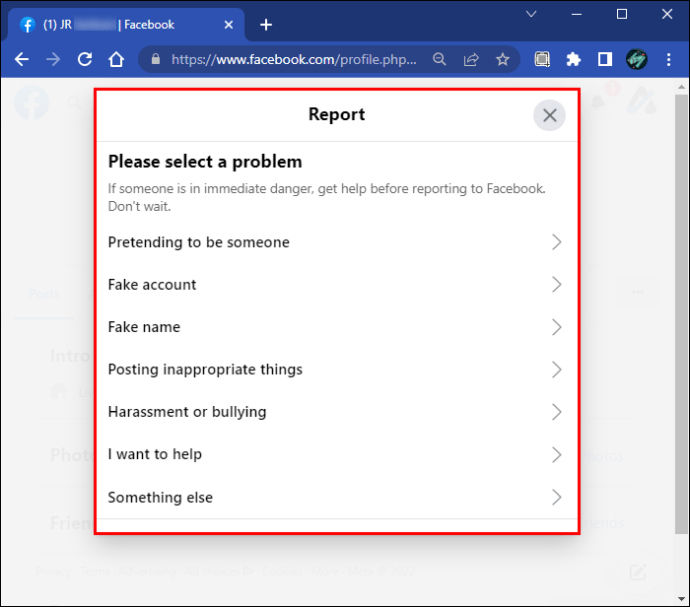The width and height of the screenshot is (690, 607).
Task: Expand the 'Fake name' chevron
Action: click(x=557, y=327)
